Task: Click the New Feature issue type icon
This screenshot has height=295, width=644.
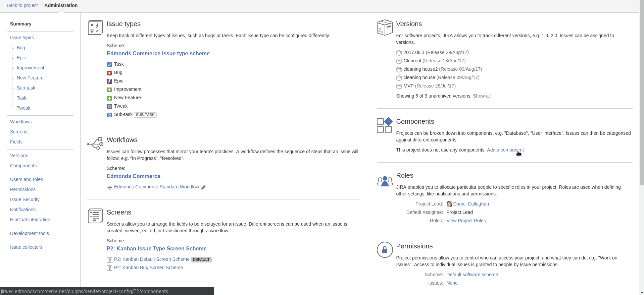Action: pyautogui.click(x=109, y=98)
